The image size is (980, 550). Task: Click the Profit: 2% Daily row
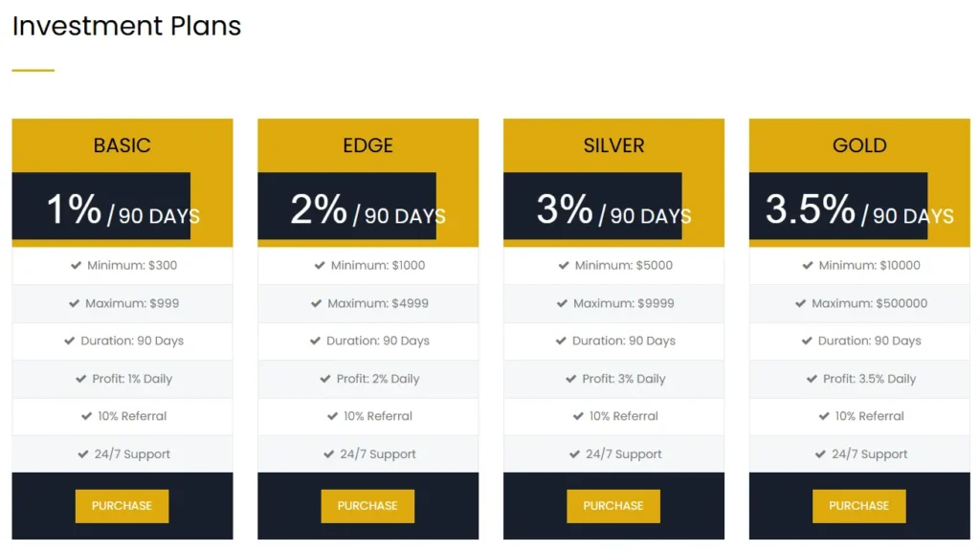tap(367, 379)
